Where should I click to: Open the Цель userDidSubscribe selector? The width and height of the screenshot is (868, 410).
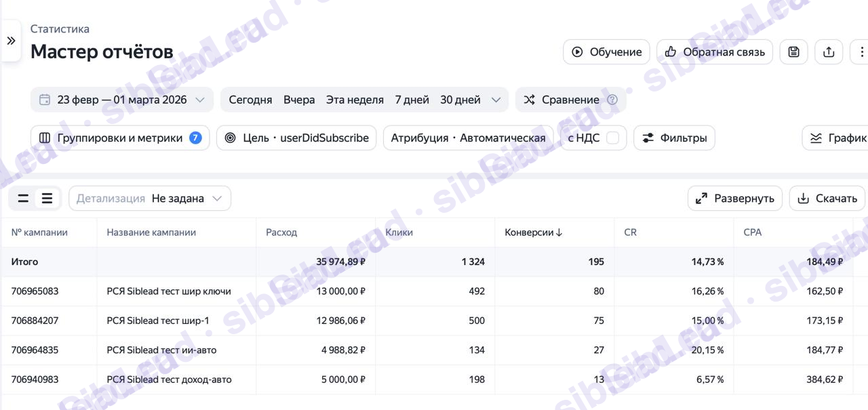296,138
